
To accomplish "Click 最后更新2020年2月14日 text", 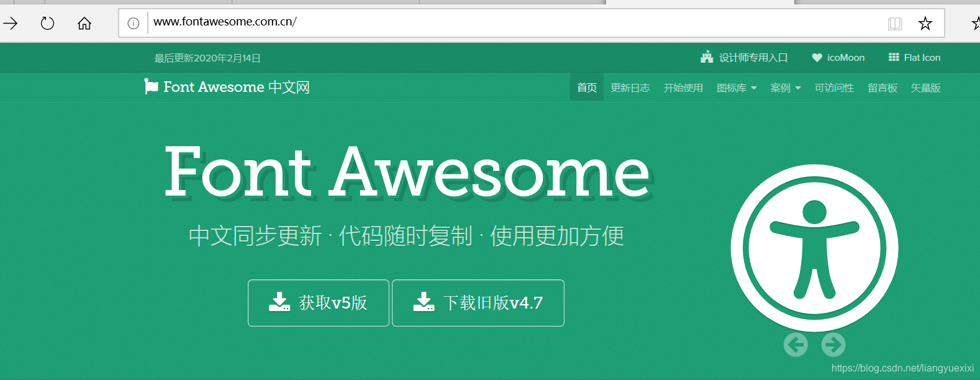I will point(207,58).
